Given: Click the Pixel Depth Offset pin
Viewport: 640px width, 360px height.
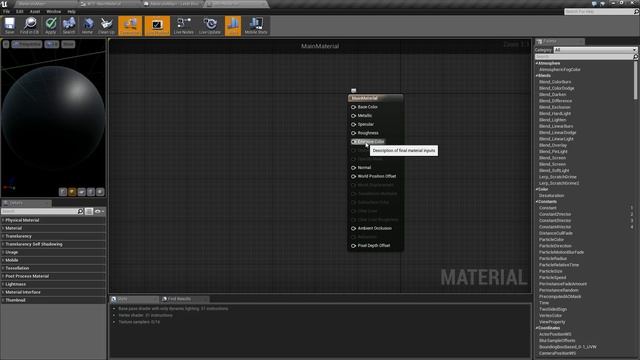Looking at the screenshot, I should coord(353,246).
